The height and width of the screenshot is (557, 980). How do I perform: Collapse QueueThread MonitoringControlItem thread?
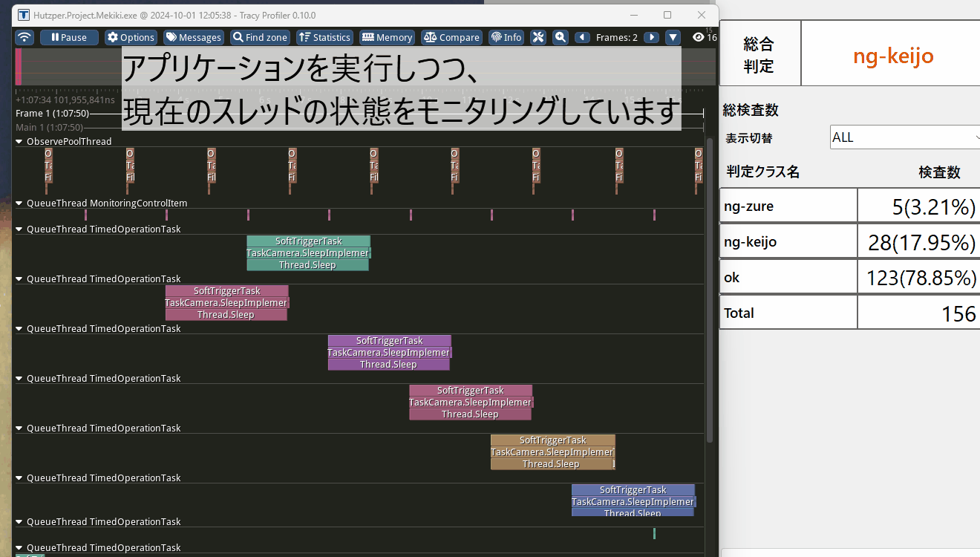pos(20,203)
